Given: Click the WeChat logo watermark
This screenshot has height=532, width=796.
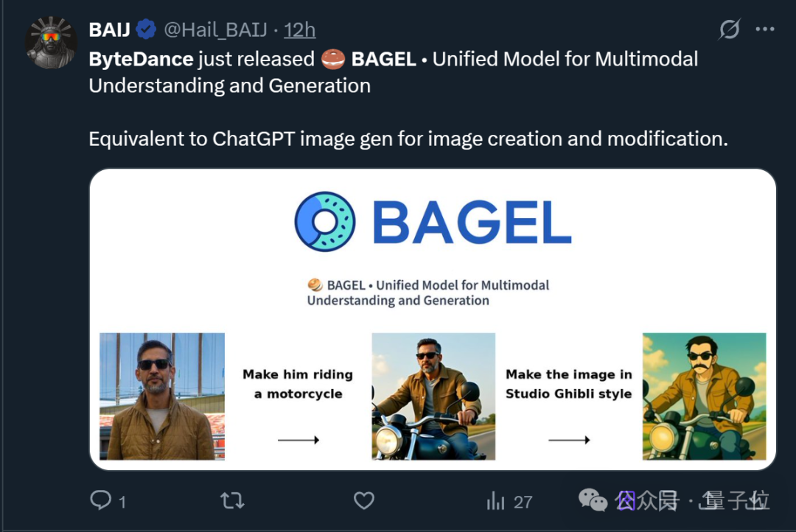Looking at the screenshot, I should tap(593, 500).
